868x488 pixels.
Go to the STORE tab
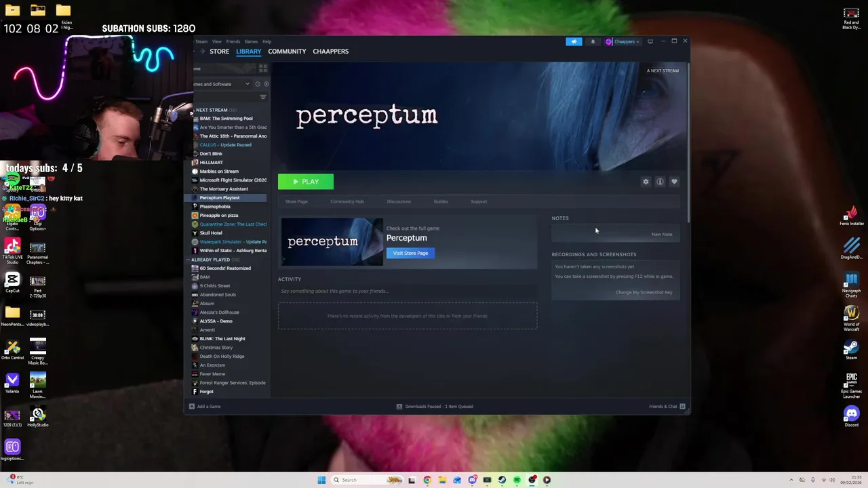point(219,52)
